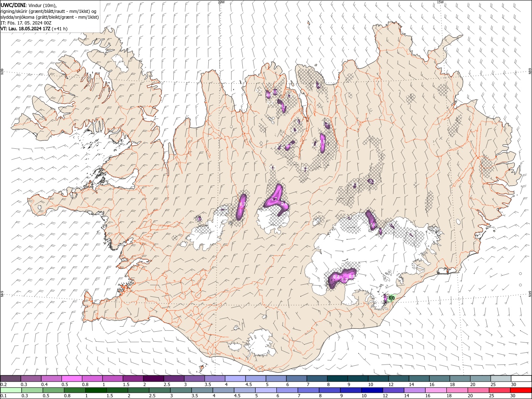Pick the darkest purple 2 snowfall swatch

pyautogui.click(x=153, y=379)
